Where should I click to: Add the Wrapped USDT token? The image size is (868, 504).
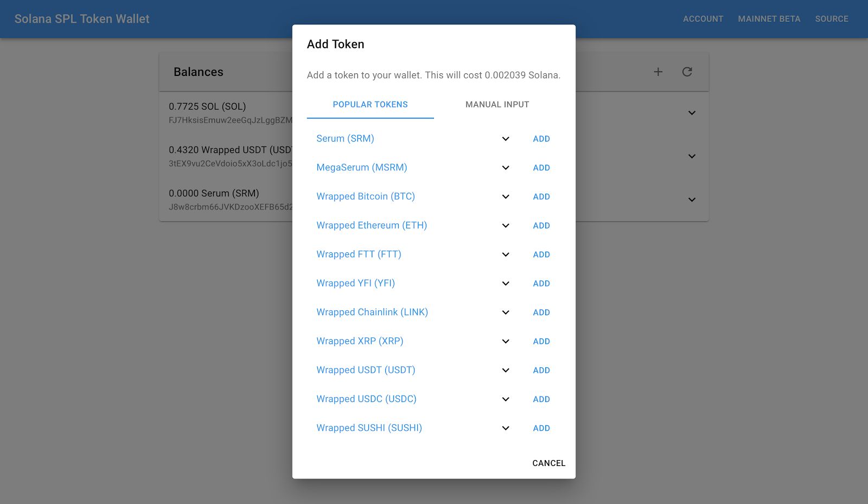click(x=541, y=371)
